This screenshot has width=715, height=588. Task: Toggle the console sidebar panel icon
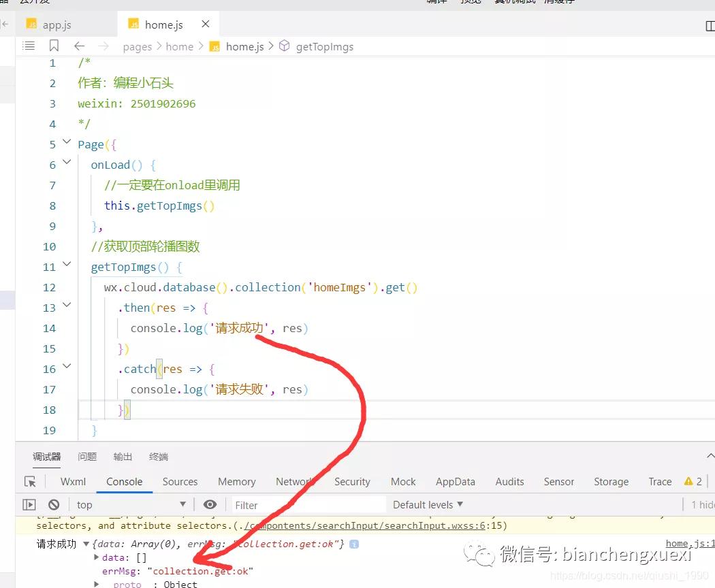coord(29,505)
